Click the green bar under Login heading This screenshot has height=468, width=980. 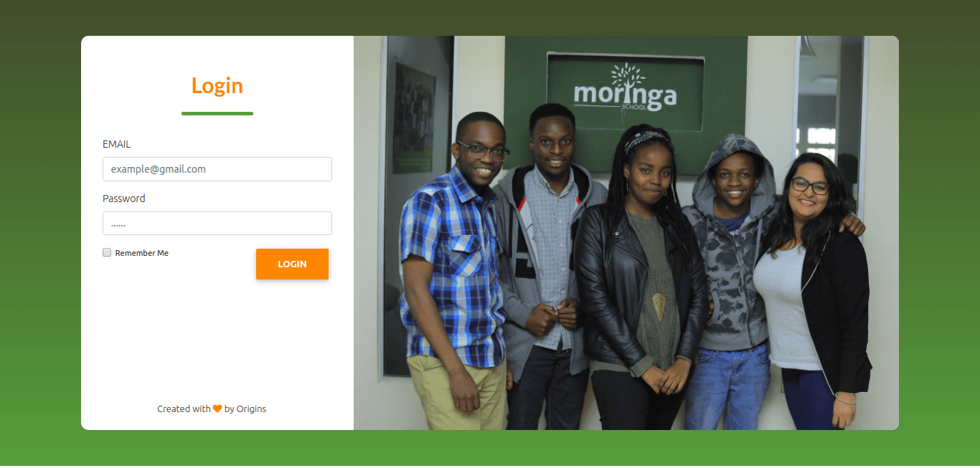click(x=217, y=113)
